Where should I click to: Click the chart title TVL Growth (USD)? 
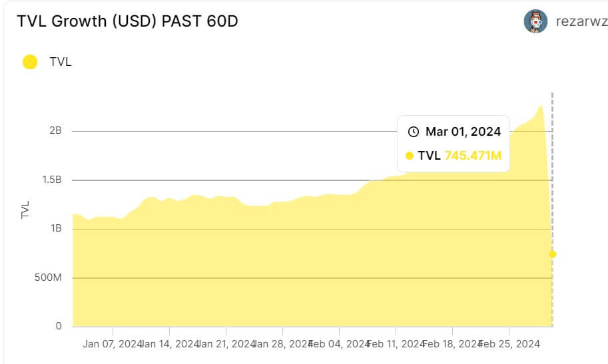pos(127,21)
